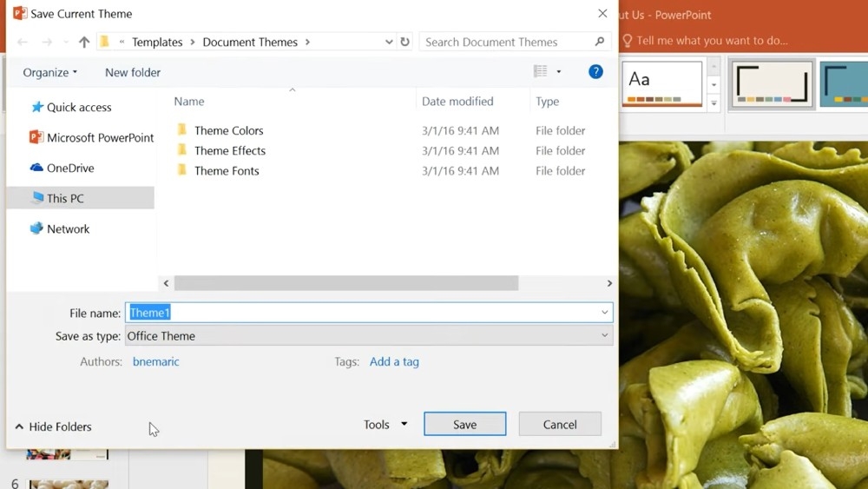
Task: Create a New folder
Action: pyautogui.click(x=133, y=73)
